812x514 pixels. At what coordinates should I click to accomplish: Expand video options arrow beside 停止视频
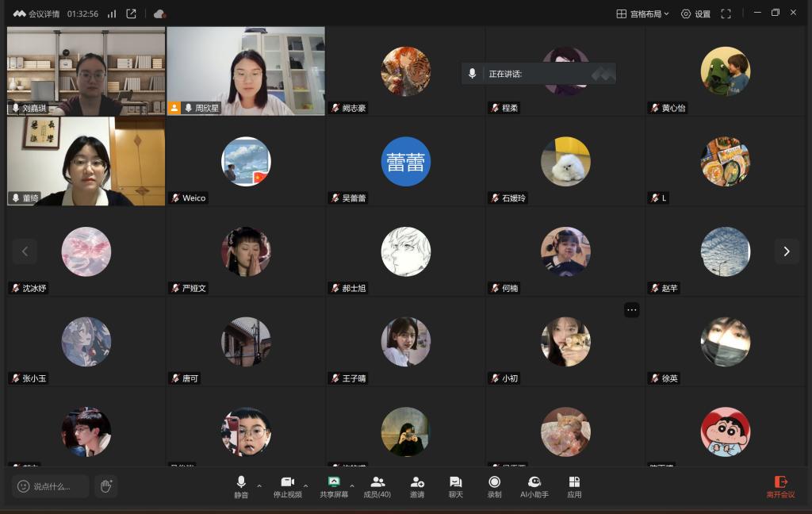tap(306, 485)
